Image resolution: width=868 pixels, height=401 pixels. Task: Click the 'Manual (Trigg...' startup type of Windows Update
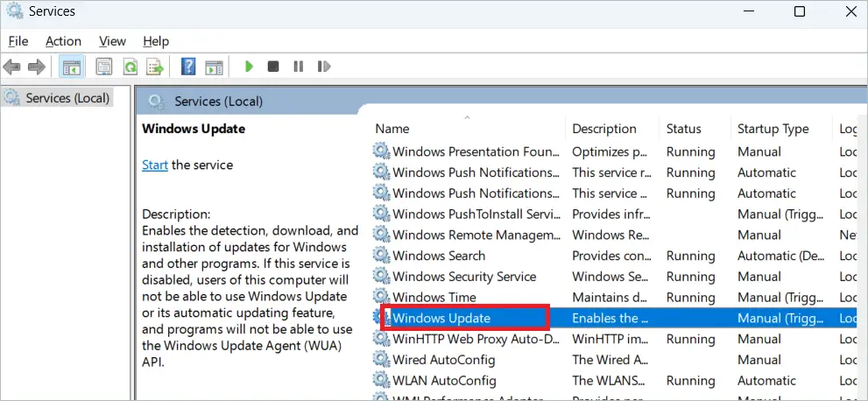click(780, 318)
